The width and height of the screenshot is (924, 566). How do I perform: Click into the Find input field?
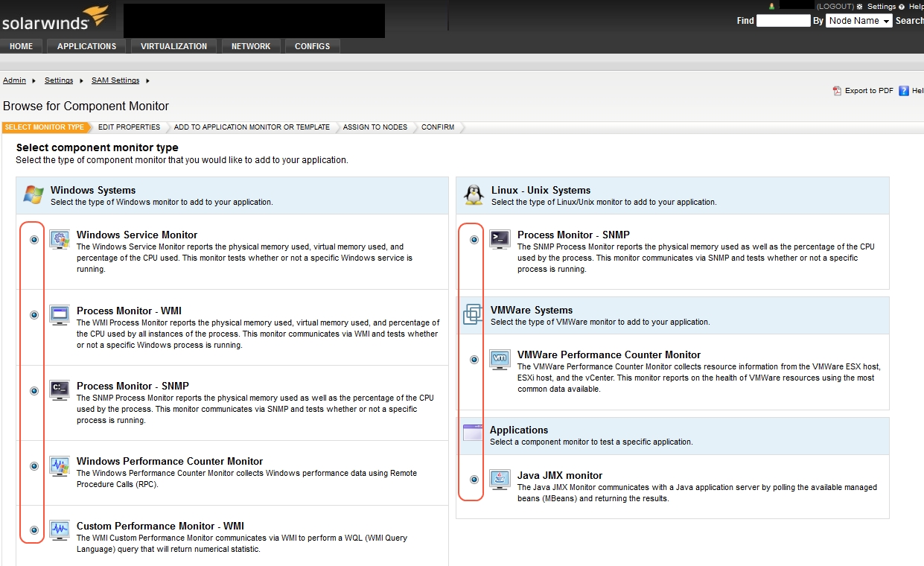pos(783,21)
